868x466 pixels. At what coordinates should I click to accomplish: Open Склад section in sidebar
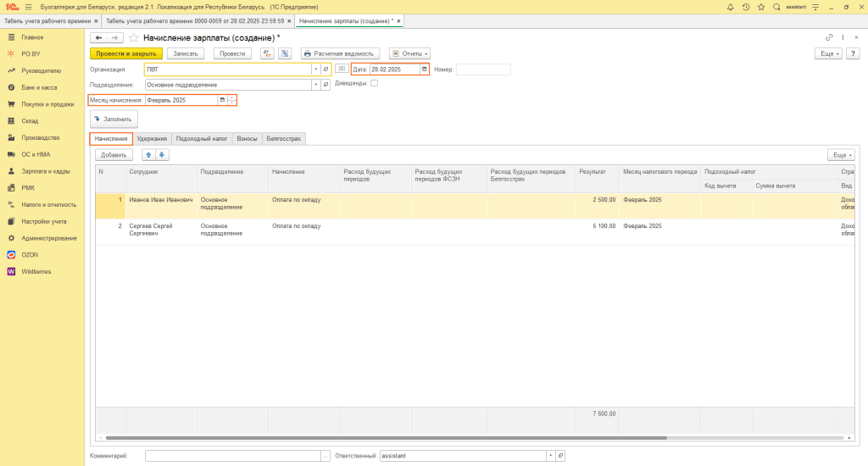coord(30,120)
